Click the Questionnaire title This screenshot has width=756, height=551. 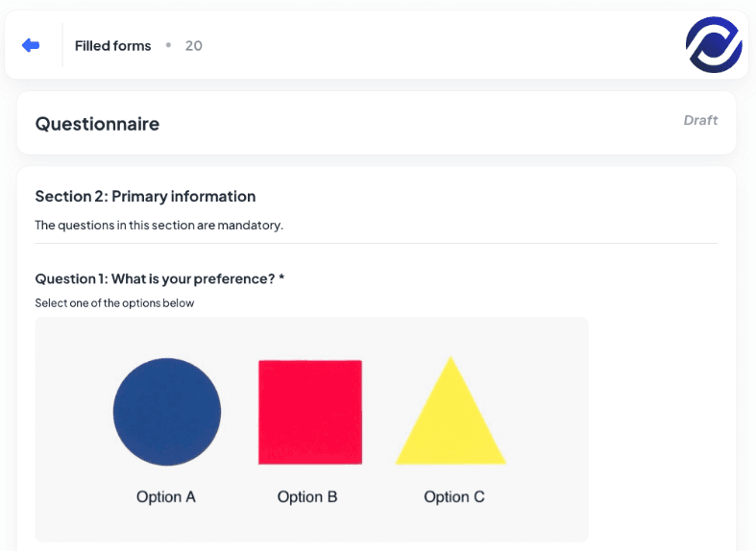[x=97, y=124]
